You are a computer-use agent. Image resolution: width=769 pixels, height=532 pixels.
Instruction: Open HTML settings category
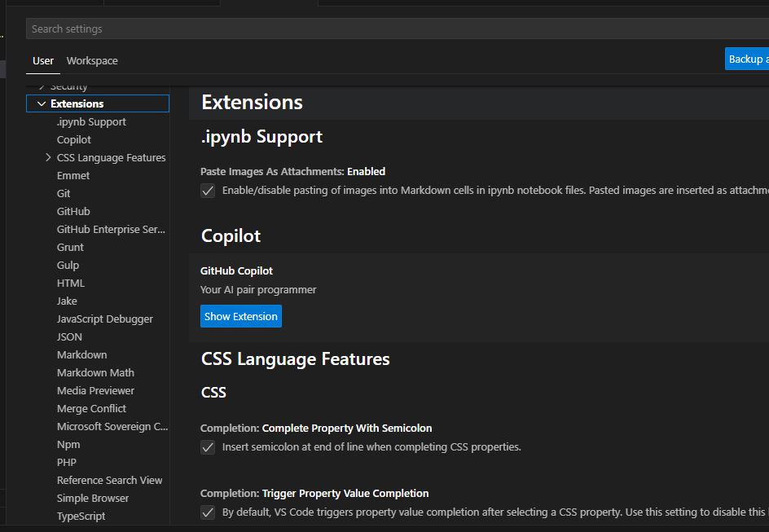tap(71, 283)
